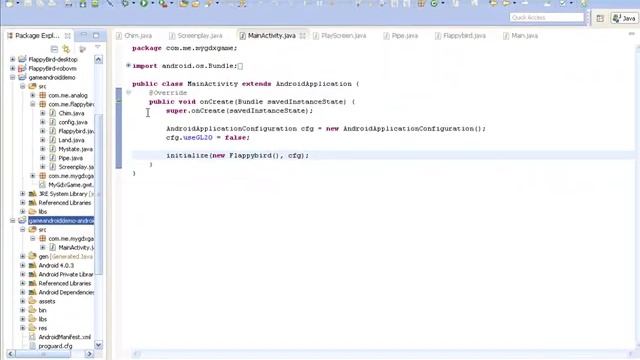Close the MainActivity.java tab
The height and width of the screenshot is (360, 640).
click(x=302, y=36)
